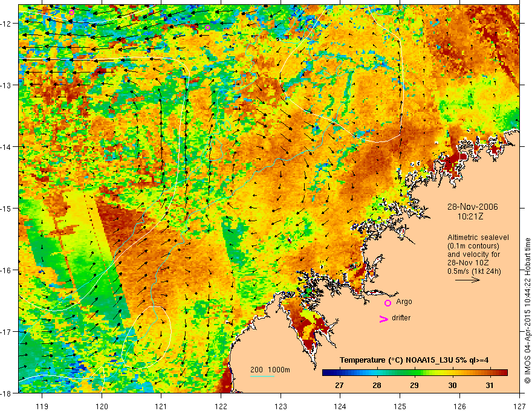Click the magenta drifter marker in legend

383,319
